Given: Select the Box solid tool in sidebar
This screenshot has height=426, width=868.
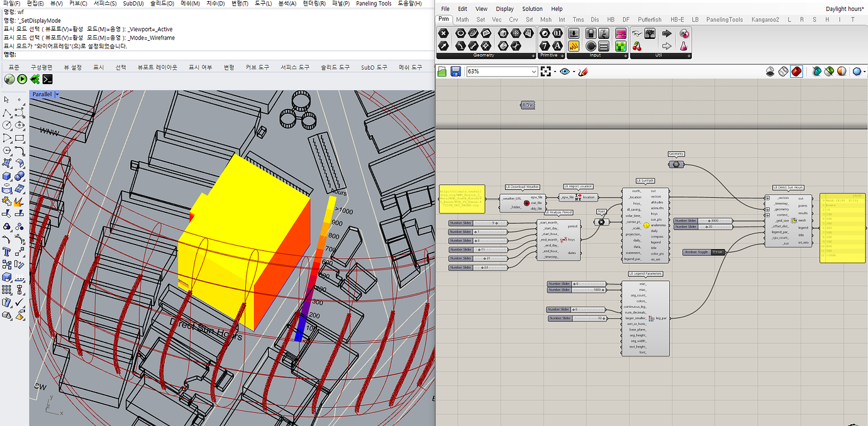Looking at the screenshot, I should pyautogui.click(x=7, y=177).
